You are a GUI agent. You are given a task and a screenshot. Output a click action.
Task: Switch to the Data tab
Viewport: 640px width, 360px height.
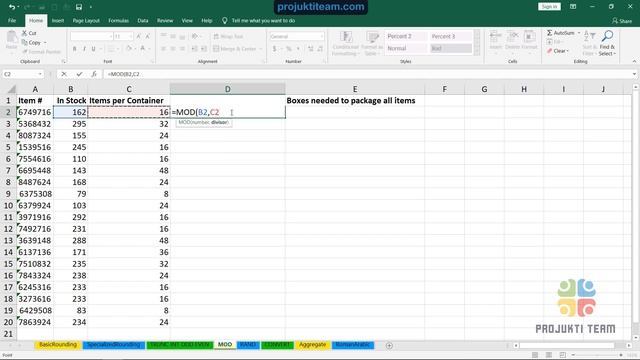coord(143,20)
